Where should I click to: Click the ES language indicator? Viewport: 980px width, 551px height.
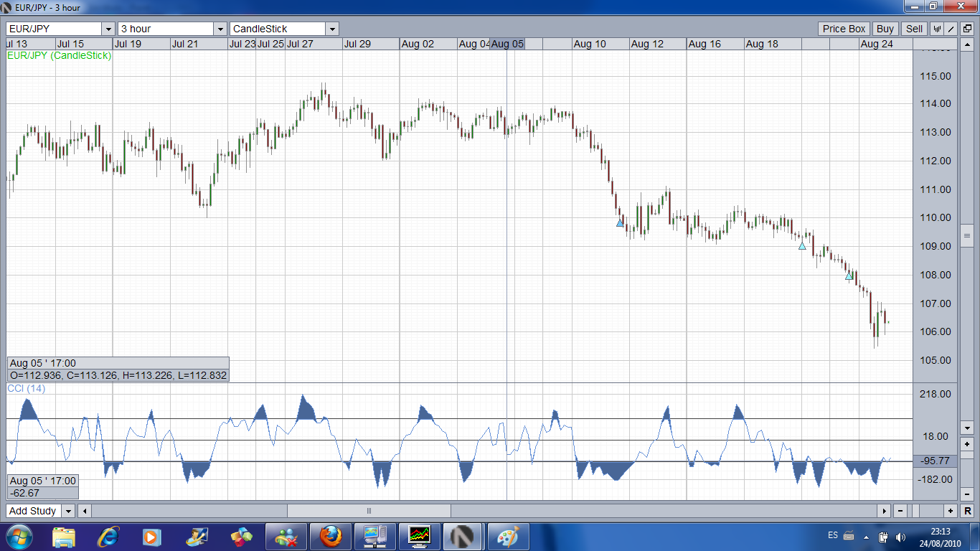833,535
